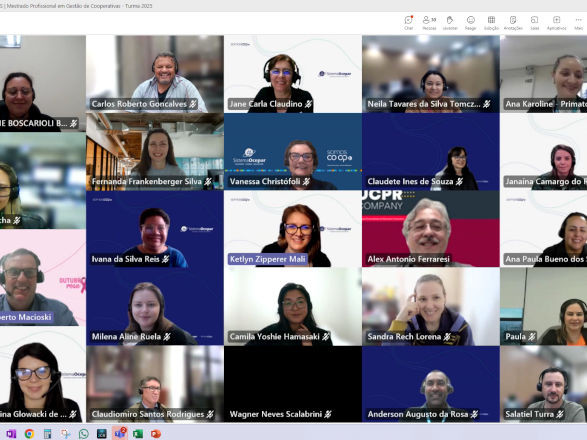The height and width of the screenshot is (440, 587).
Task: Click the Vanessa Christófoli name label
Action: tap(265, 182)
